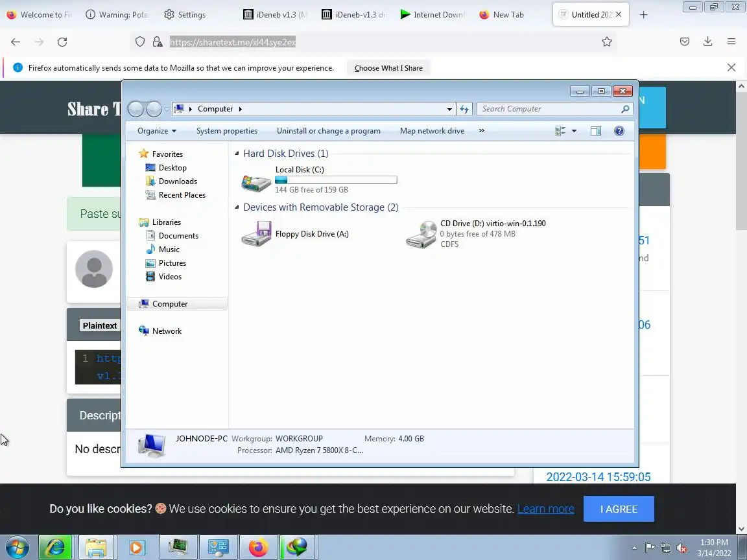Switch to Internet Download tab
Viewport: 747px width, 560px height.
pos(433,15)
